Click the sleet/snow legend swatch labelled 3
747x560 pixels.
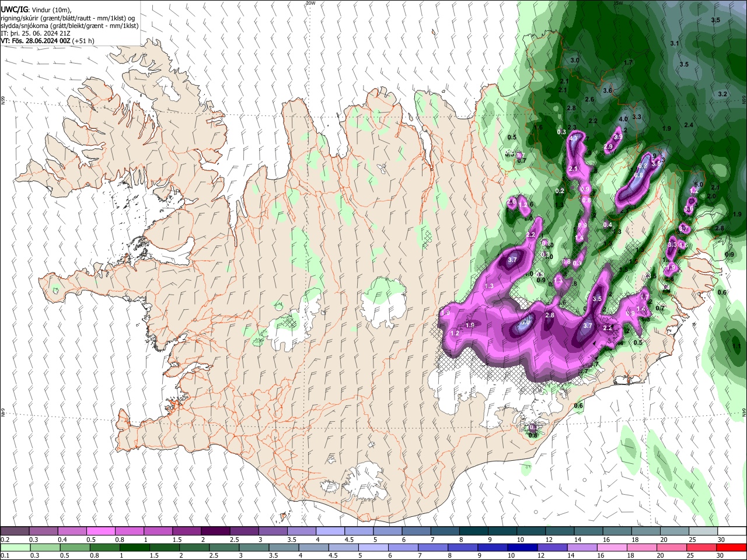(x=273, y=531)
